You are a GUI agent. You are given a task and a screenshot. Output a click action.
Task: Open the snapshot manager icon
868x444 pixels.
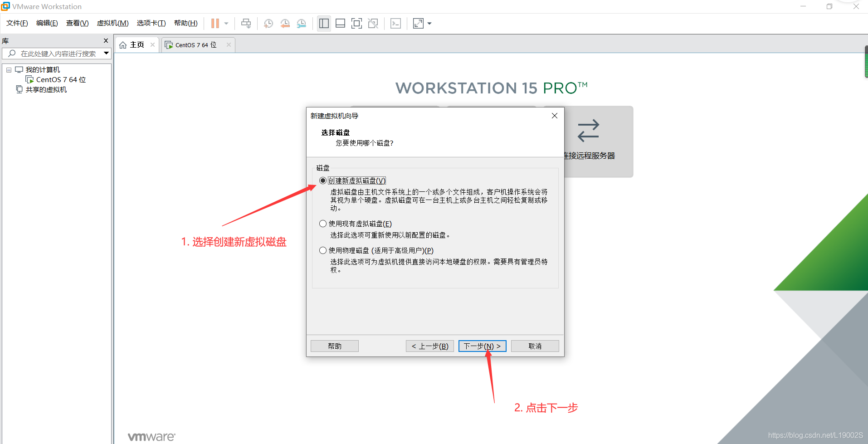click(302, 23)
